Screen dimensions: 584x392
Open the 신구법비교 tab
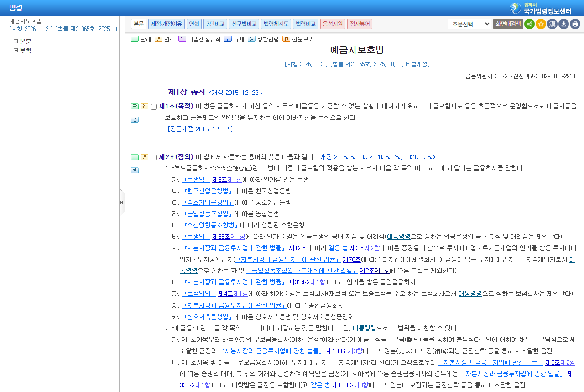click(244, 24)
